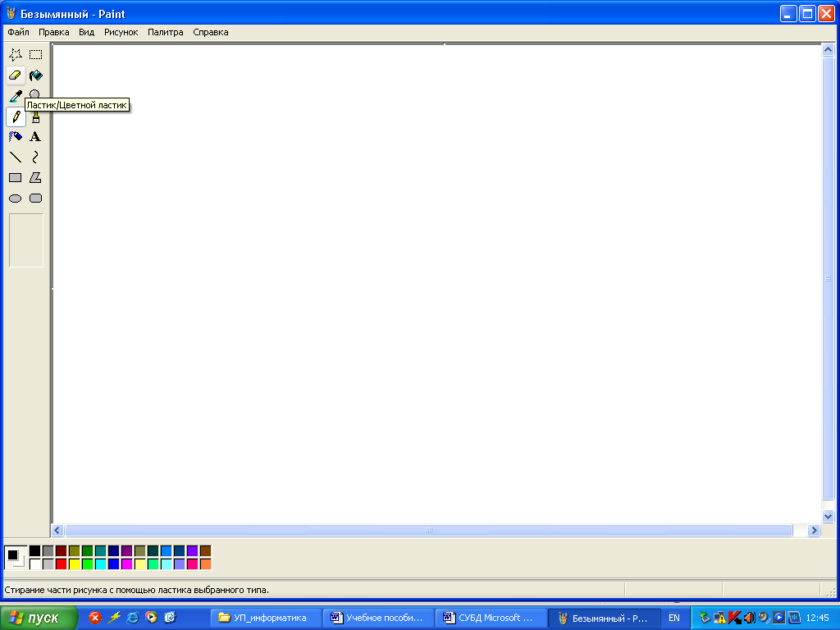Pick the Fill with color bucket
This screenshot has height=630, width=840.
35,75
